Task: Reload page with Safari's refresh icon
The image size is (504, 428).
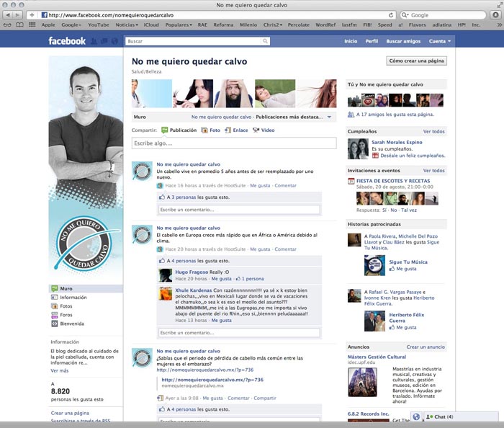Action: coord(391,15)
